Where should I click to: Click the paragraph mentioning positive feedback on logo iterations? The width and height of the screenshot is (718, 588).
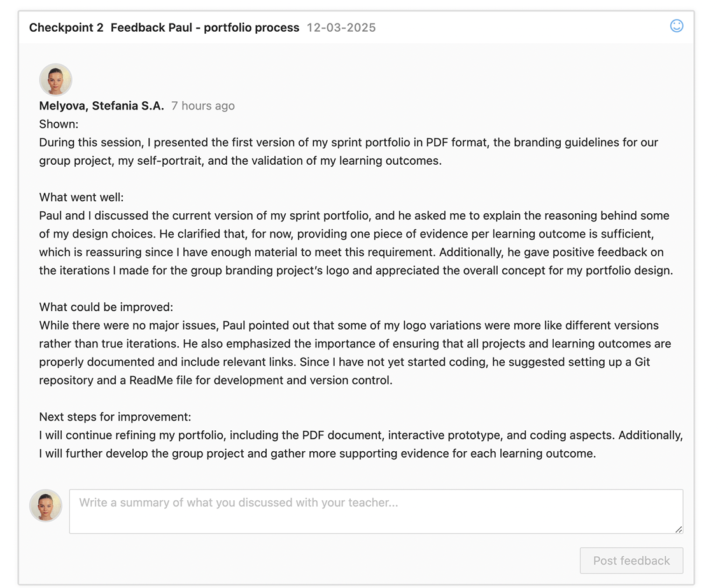pos(356,243)
